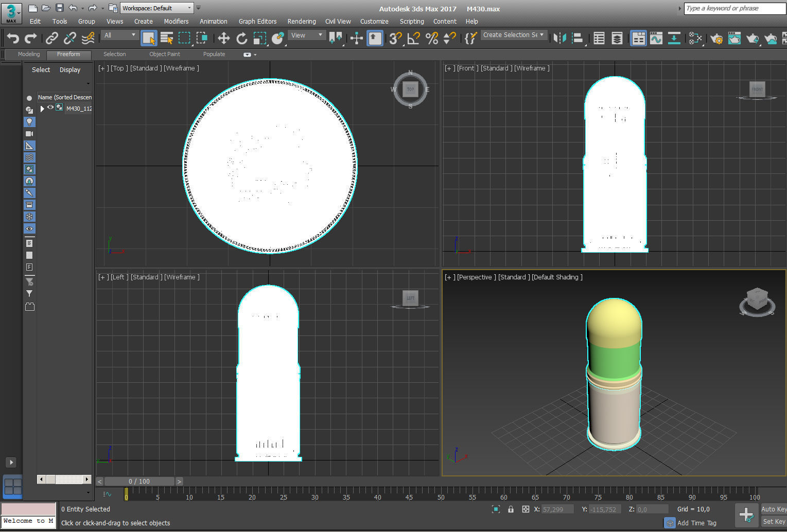The image size is (787, 532).
Task: Click the Redo arrow in main toolbar
Action: (31, 38)
